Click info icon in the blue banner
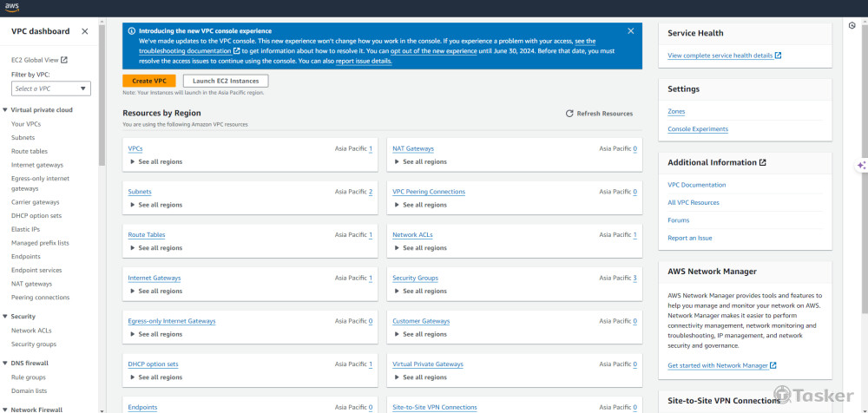 pyautogui.click(x=131, y=30)
